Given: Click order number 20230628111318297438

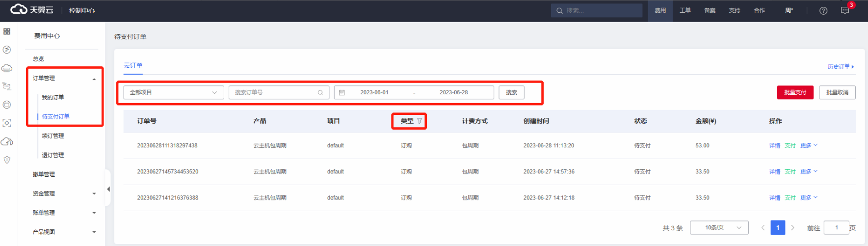Looking at the screenshot, I should click(x=167, y=145).
